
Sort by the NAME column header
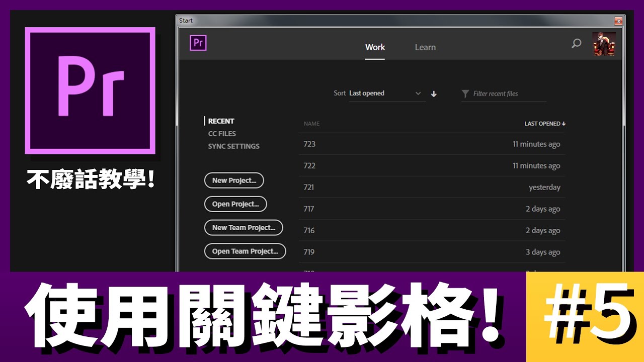(311, 124)
